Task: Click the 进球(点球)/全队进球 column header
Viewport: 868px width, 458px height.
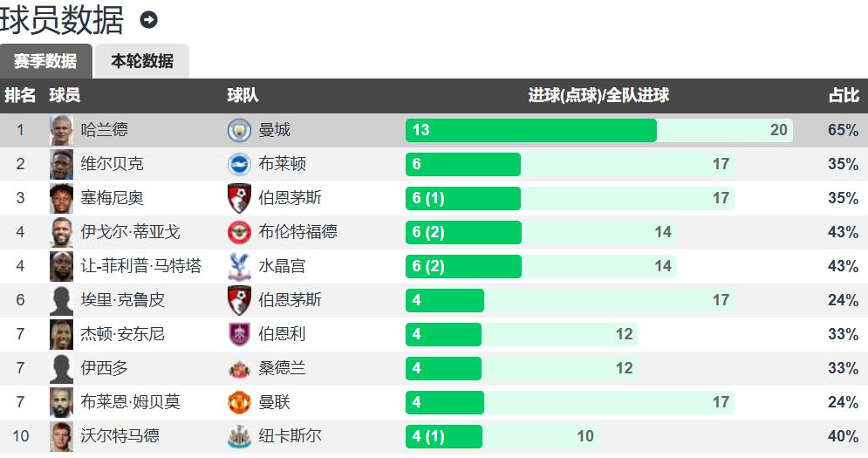Action: (x=598, y=96)
